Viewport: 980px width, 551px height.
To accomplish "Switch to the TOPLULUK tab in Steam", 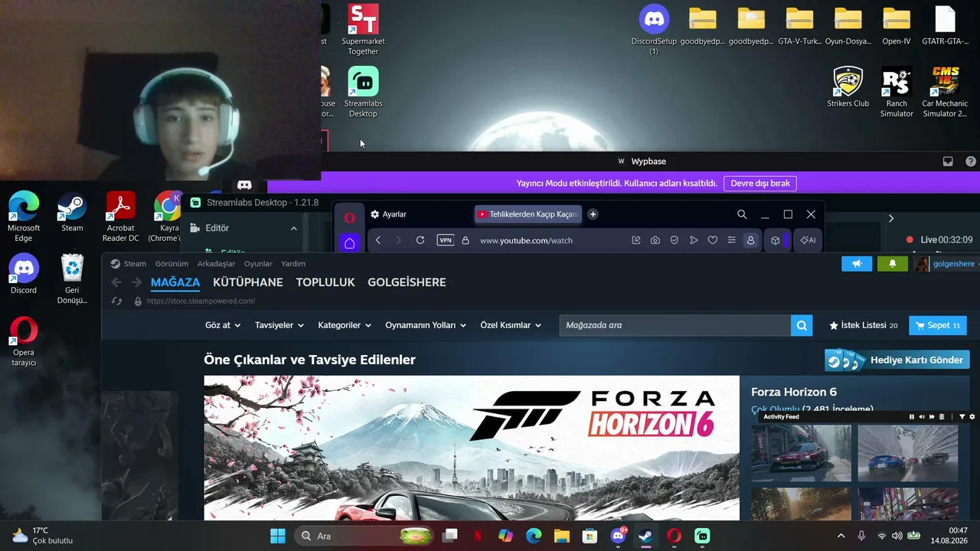I will point(325,282).
